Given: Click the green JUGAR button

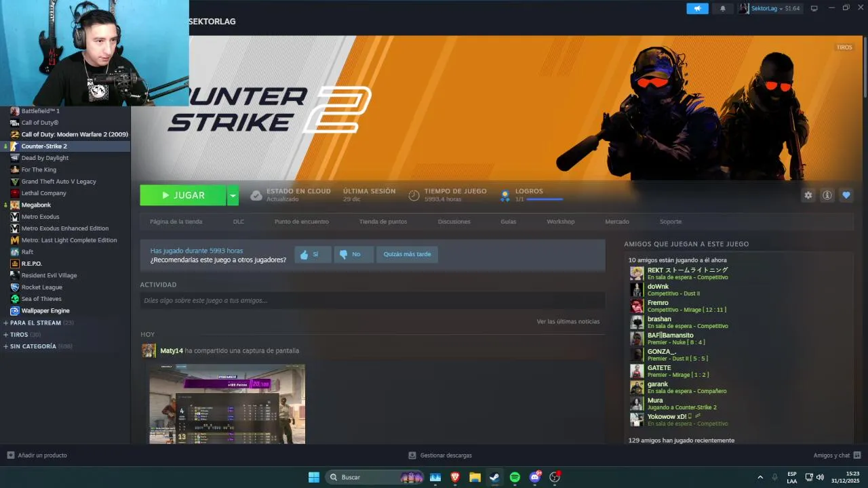Looking at the screenshot, I should pos(183,195).
